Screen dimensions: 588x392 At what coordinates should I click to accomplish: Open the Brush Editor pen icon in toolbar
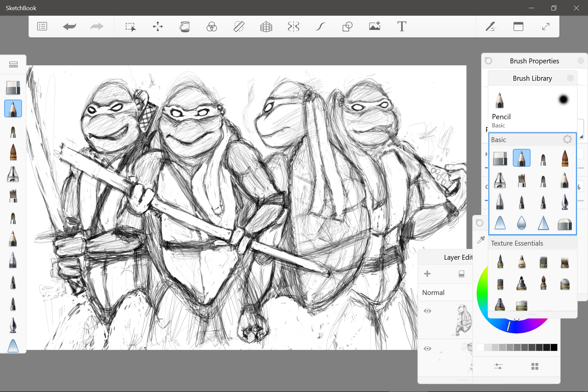(491, 26)
